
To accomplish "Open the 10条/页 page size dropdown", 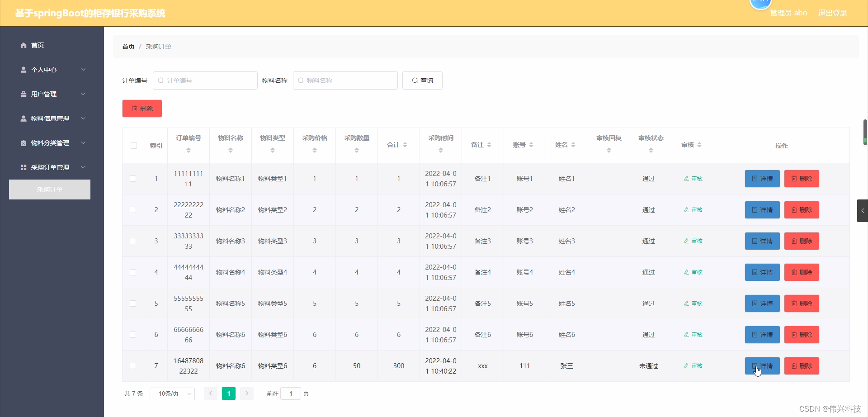I will pos(172,393).
